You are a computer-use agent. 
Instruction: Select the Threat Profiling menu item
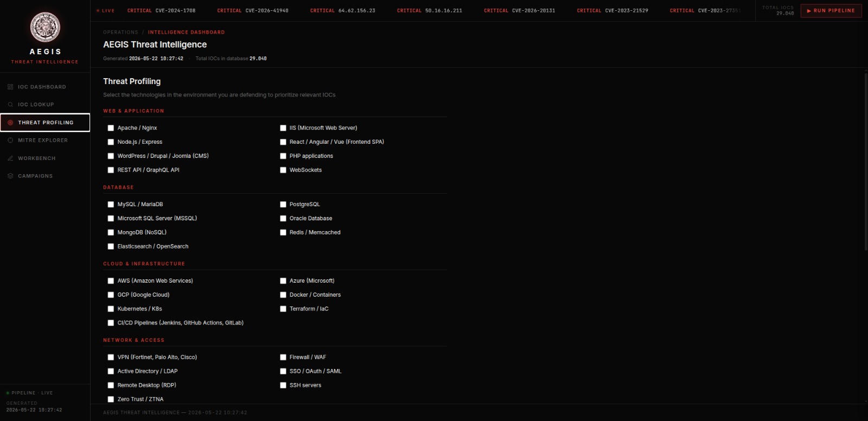[x=45, y=123]
